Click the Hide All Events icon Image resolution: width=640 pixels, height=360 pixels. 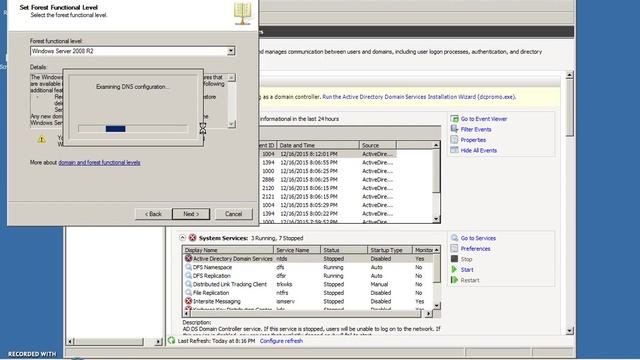pyautogui.click(x=454, y=150)
